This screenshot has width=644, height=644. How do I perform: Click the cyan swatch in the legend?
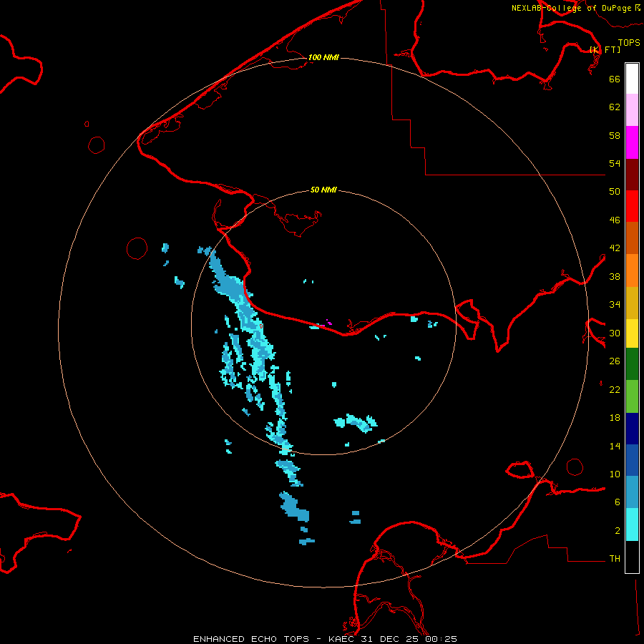pos(632,525)
